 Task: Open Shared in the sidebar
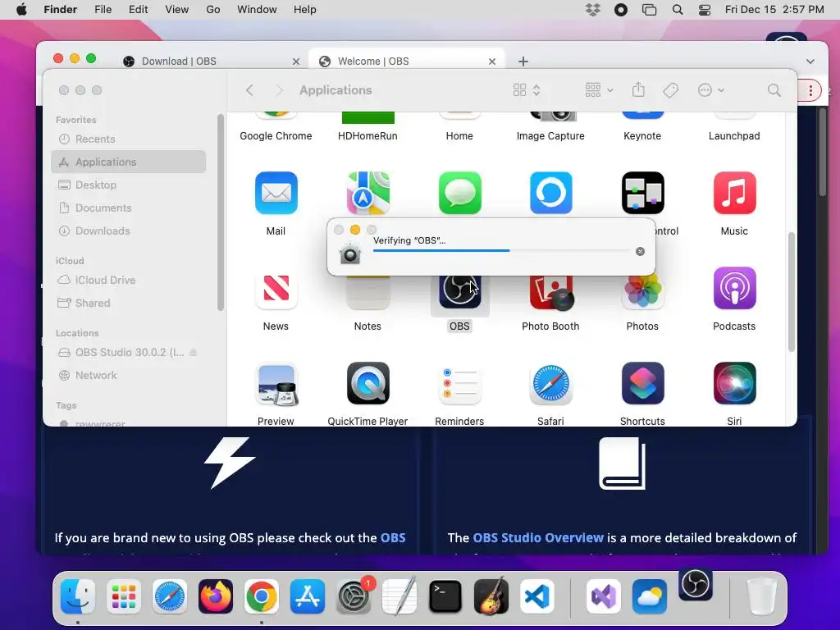click(x=129, y=304)
